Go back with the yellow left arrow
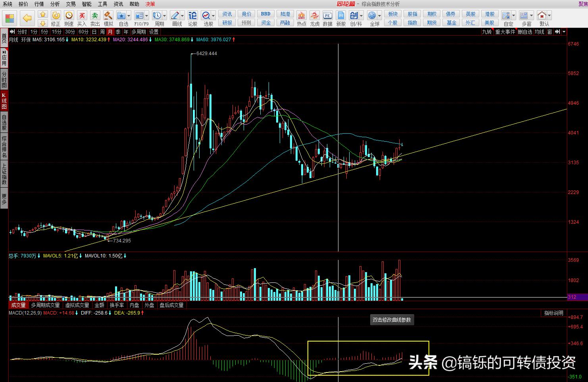588x382 pixels. 27,18
